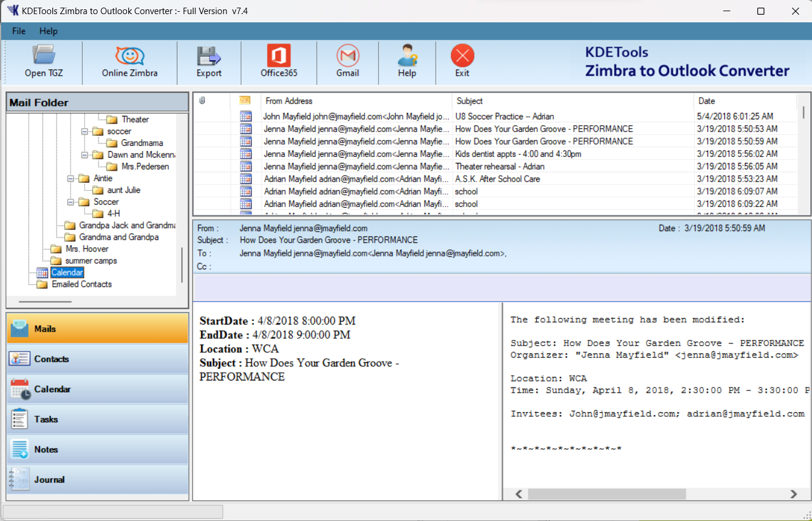
Task: Click calendar icon of Kids dentist appts row
Action: click(x=246, y=154)
